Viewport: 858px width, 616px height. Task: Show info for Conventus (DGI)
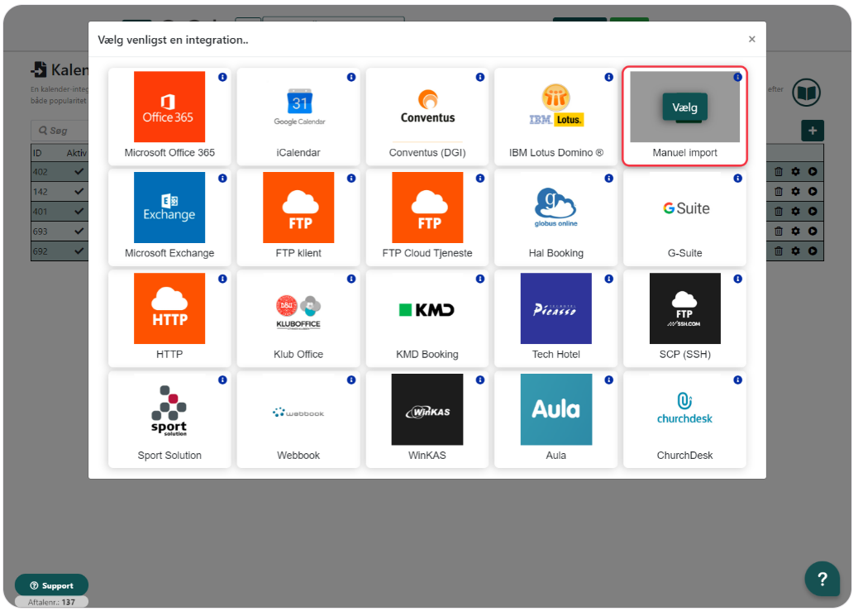tap(480, 77)
